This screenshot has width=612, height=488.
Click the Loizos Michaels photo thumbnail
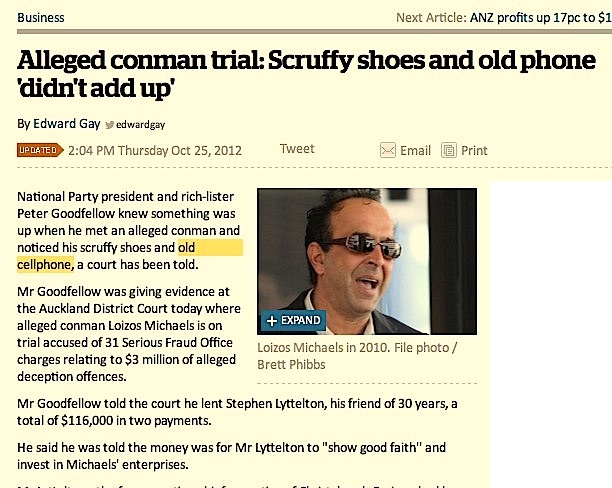pyautogui.click(x=367, y=261)
